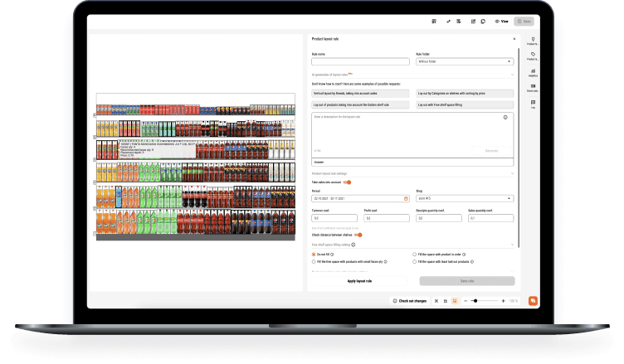This screenshot has height=364, width=624.
Task: Click the highlighted orange view mode icon
Action: tap(455, 300)
